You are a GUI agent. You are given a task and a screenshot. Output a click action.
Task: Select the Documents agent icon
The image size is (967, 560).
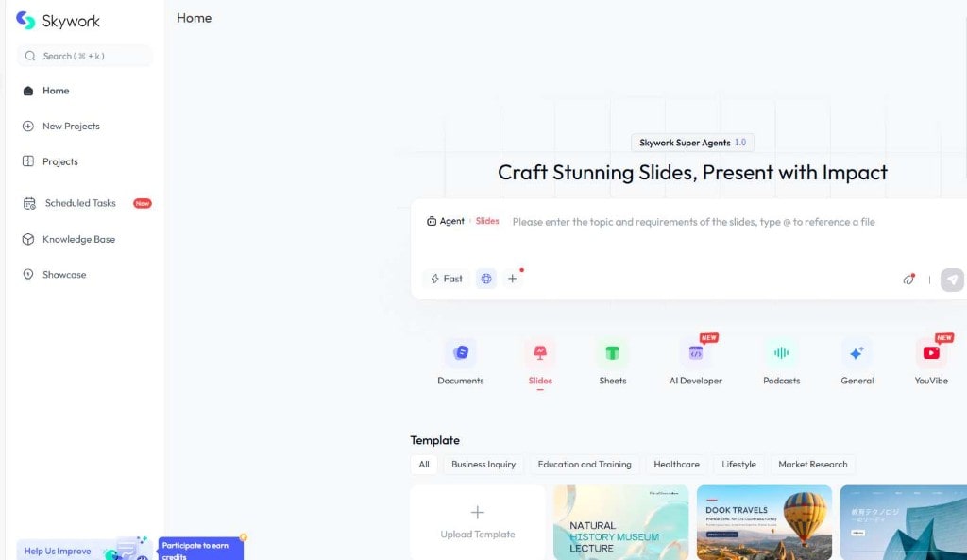[x=460, y=351]
